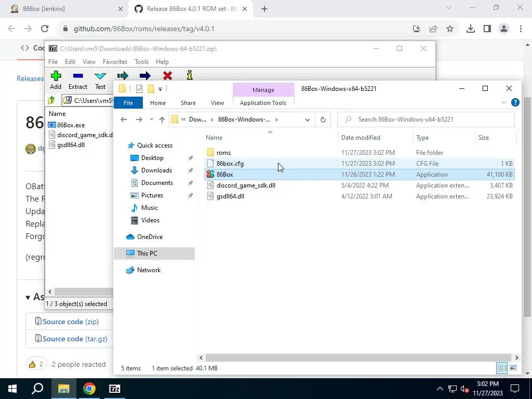Open Network in navigation pane

[x=149, y=270]
